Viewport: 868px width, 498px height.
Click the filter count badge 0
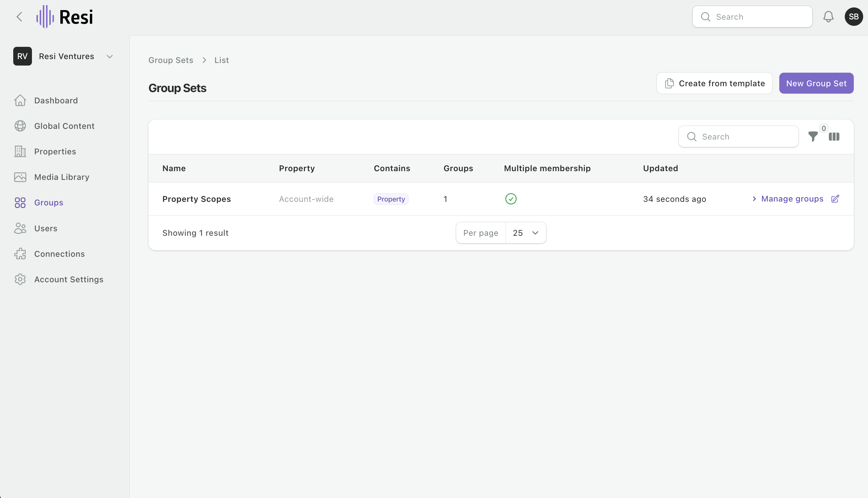point(823,128)
